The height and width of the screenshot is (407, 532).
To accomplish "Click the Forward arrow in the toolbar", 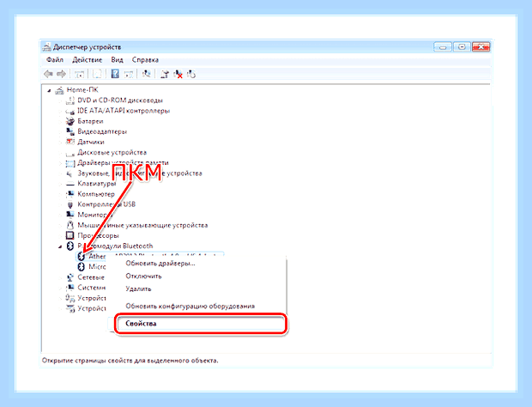I will pyautogui.click(x=61, y=74).
